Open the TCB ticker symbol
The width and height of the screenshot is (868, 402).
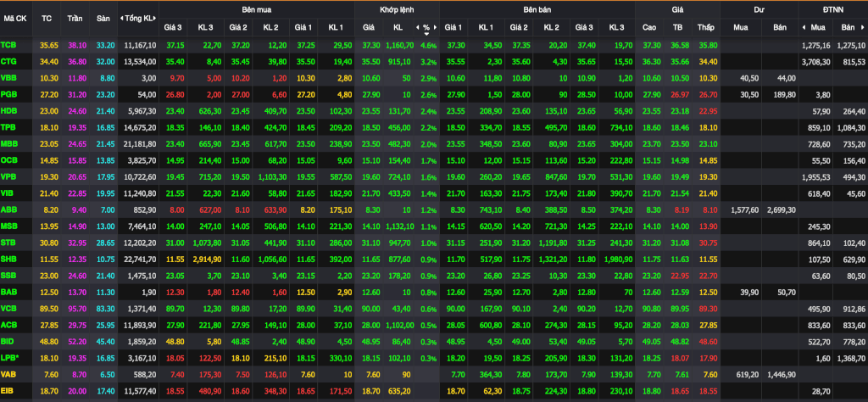8,45
